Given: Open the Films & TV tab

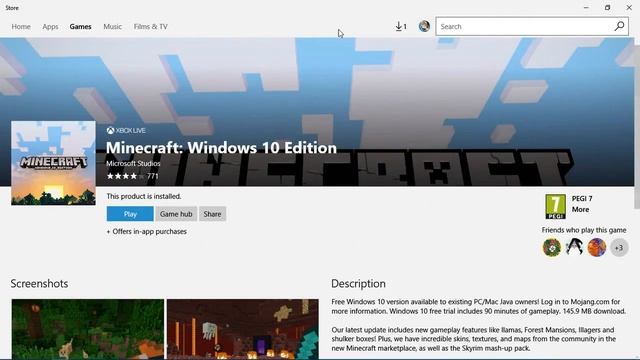Looking at the screenshot, I should point(151,27).
